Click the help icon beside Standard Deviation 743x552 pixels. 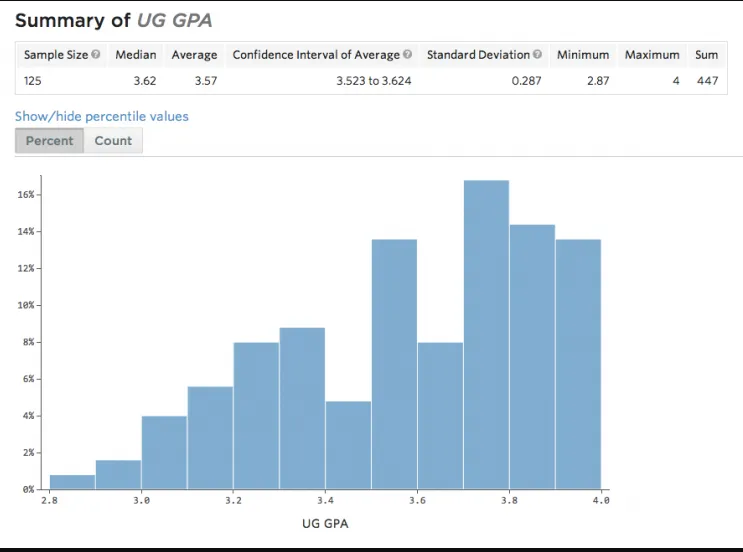pyautogui.click(x=537, y=54)
